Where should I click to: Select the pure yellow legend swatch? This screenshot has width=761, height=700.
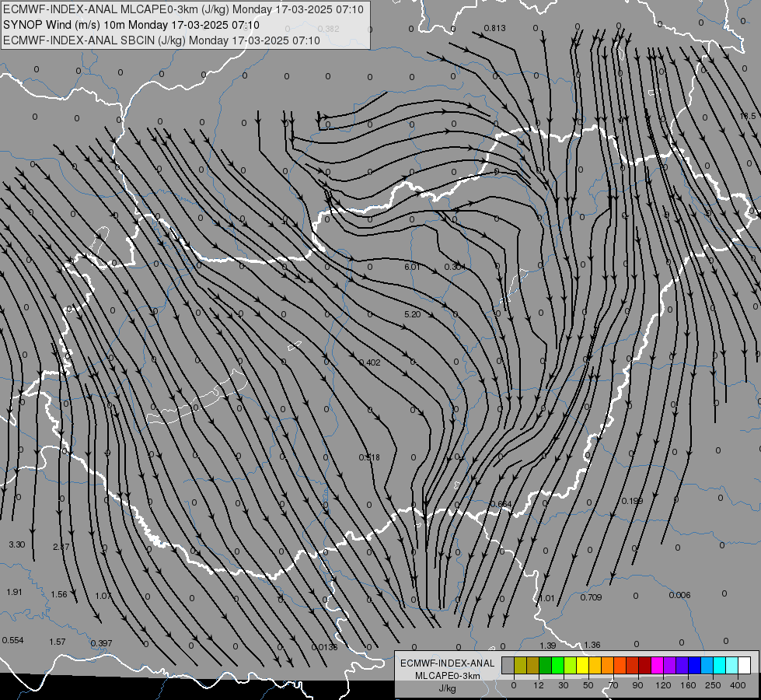[x=582, y=665]
